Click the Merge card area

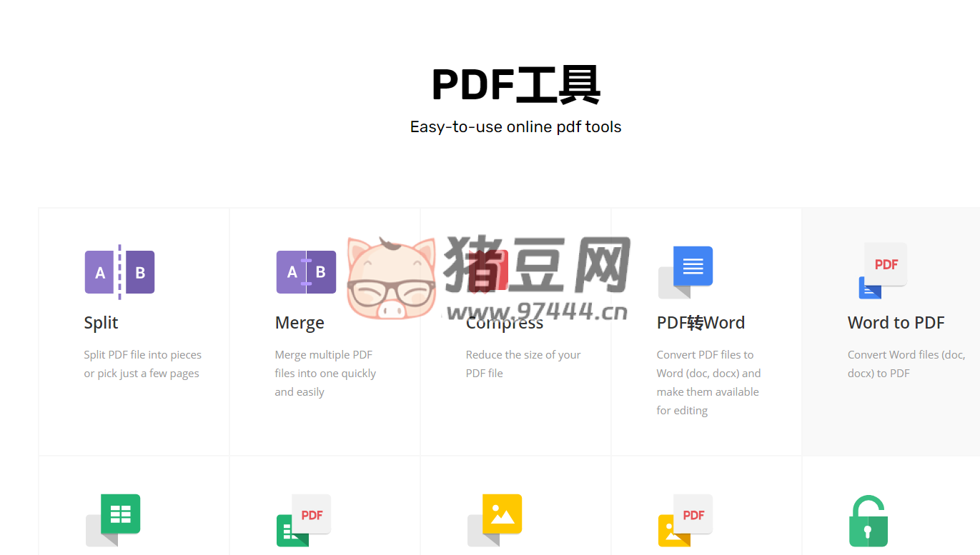click(x=325, y=331)
